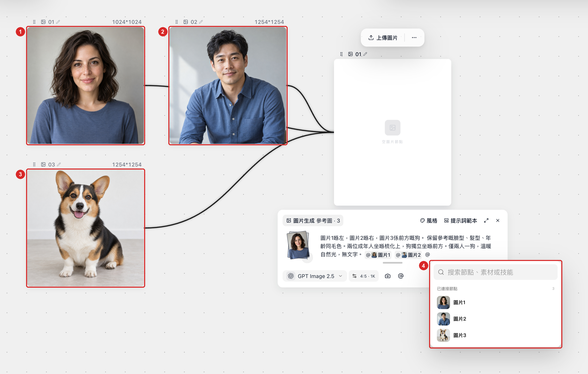Image resolution: width=588 pixels, height=374 pixels.
Task: Select 圖片2 from connected nodes list
Action: pos(495,319)
